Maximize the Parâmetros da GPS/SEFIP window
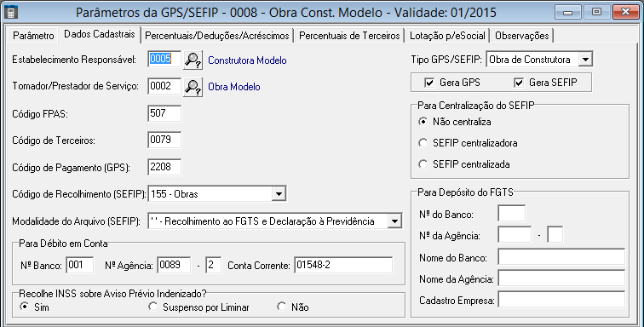 596,12
